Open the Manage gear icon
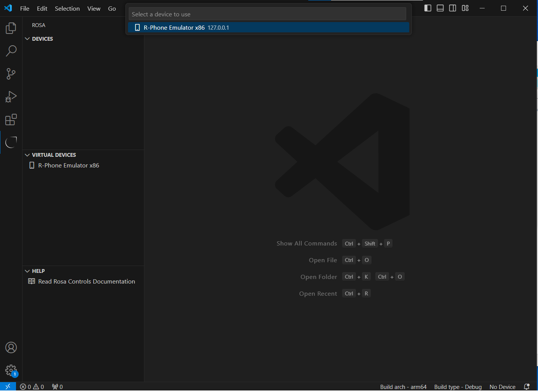This screenshot has width=538, height=392. click(11, 370)
